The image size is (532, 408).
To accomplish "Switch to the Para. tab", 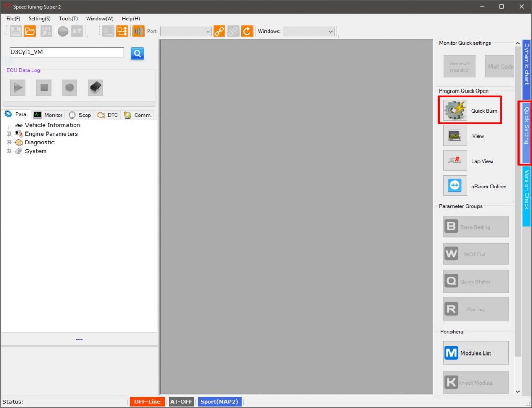I will 16,114.
